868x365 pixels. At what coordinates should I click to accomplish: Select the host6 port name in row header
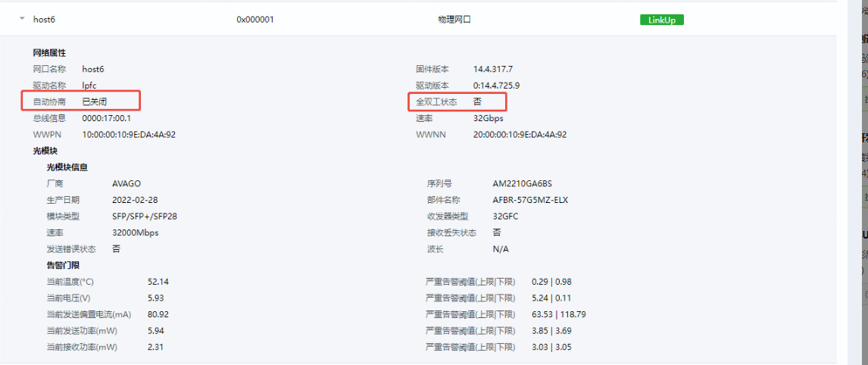[44, 20]
